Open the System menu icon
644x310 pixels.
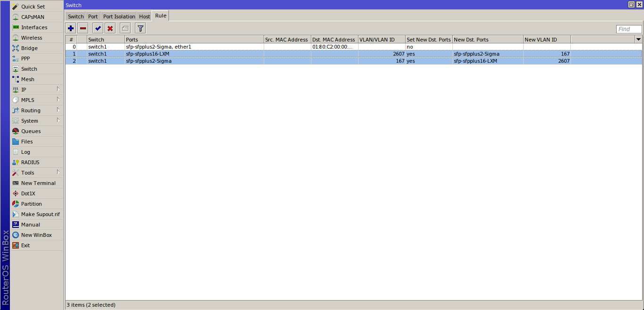coord(16,121)
